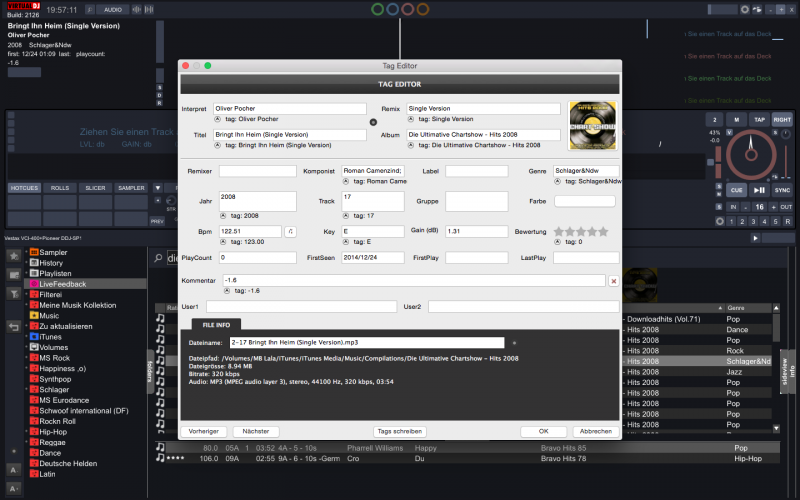Open pads dropdown arrow next to SAMPLER

coord(158,188)
